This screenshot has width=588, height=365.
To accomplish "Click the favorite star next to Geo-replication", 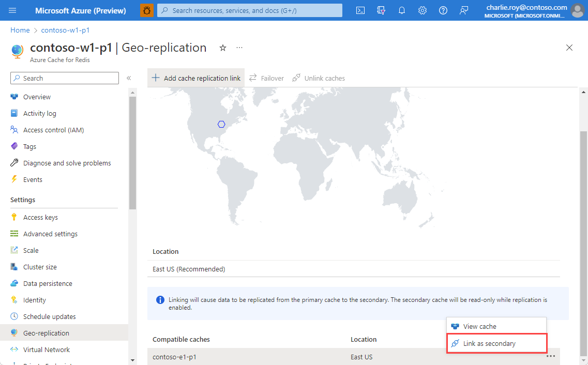I will tap(222, 48).
